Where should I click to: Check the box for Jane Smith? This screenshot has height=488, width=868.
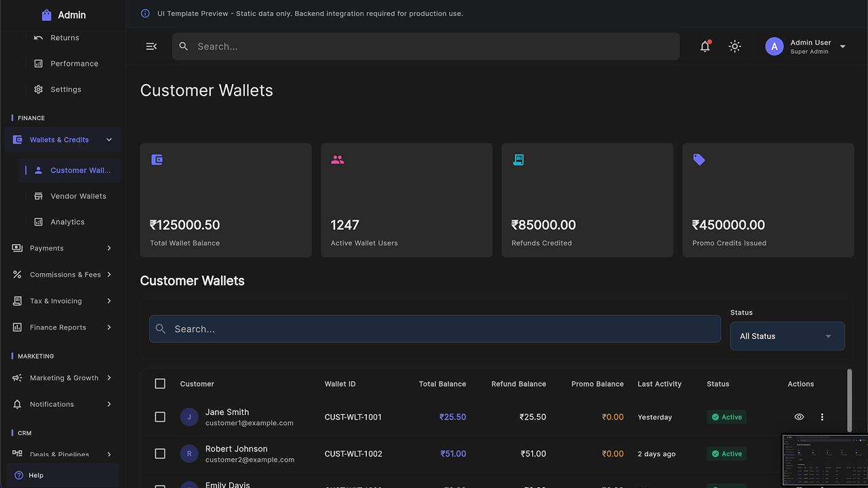pyautogui.click(x=160, y=417)
